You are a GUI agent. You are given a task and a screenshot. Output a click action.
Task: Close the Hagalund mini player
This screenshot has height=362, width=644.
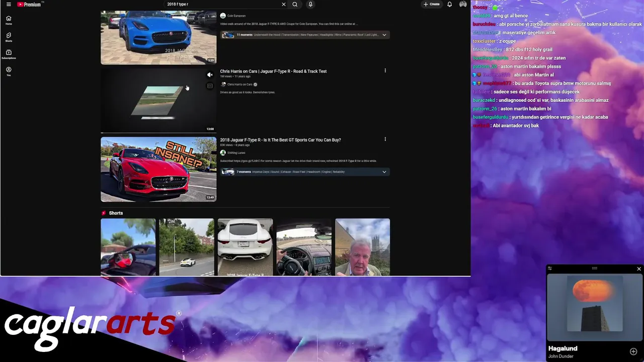click(639, 269)
